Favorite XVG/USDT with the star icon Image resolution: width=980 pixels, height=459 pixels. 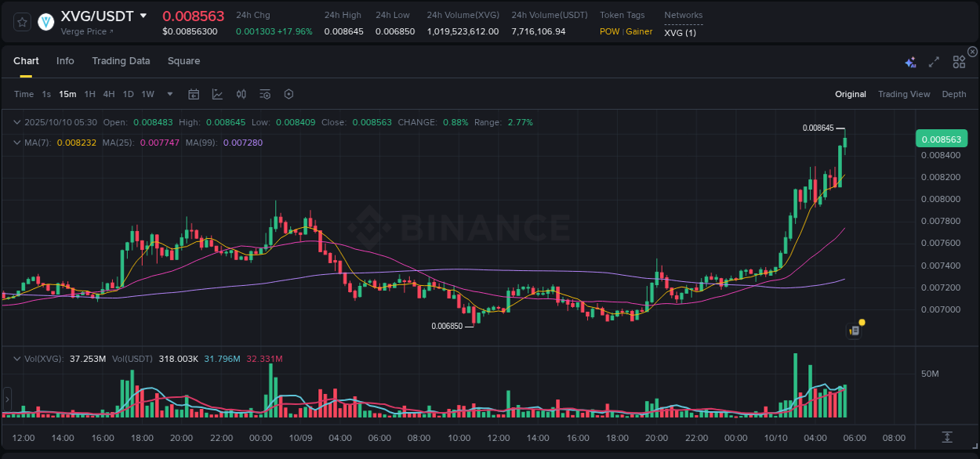click(21, 23)
